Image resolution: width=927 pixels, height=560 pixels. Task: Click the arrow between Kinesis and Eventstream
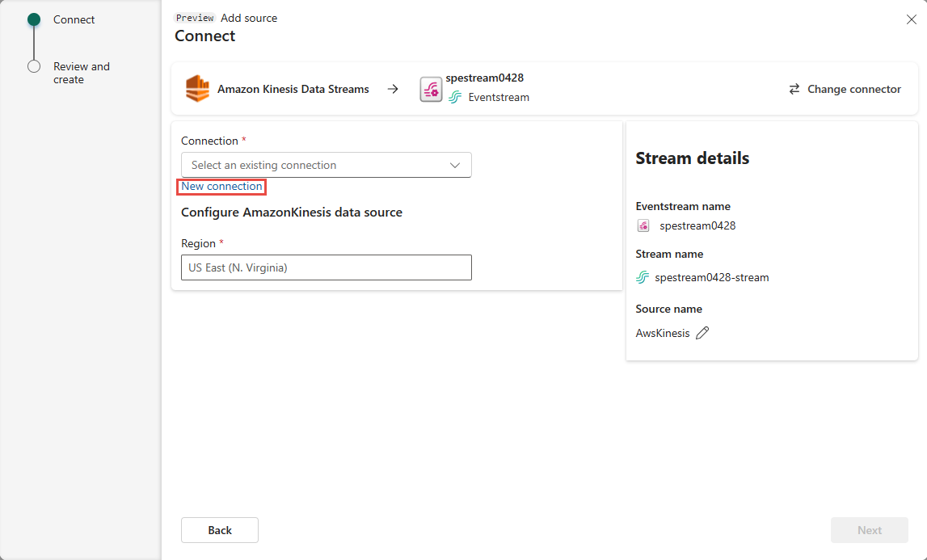[393, 89]
